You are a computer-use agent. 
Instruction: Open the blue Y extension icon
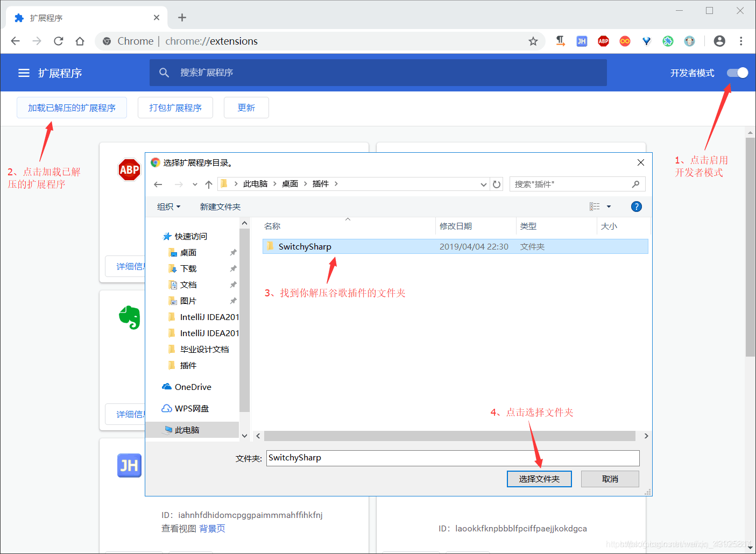click(646, 41)
